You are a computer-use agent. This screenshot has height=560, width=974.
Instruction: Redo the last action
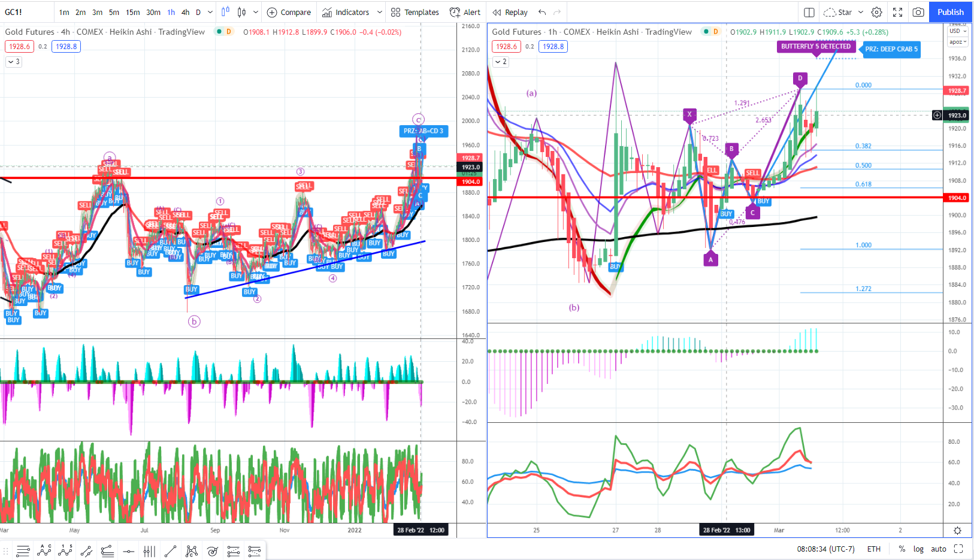point(557,12)
